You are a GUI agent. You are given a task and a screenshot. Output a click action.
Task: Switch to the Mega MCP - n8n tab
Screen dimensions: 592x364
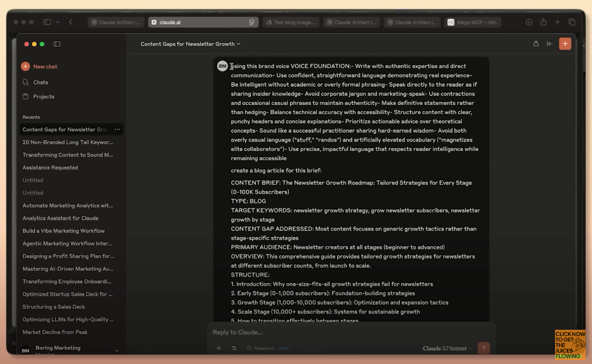coord(472,22)
